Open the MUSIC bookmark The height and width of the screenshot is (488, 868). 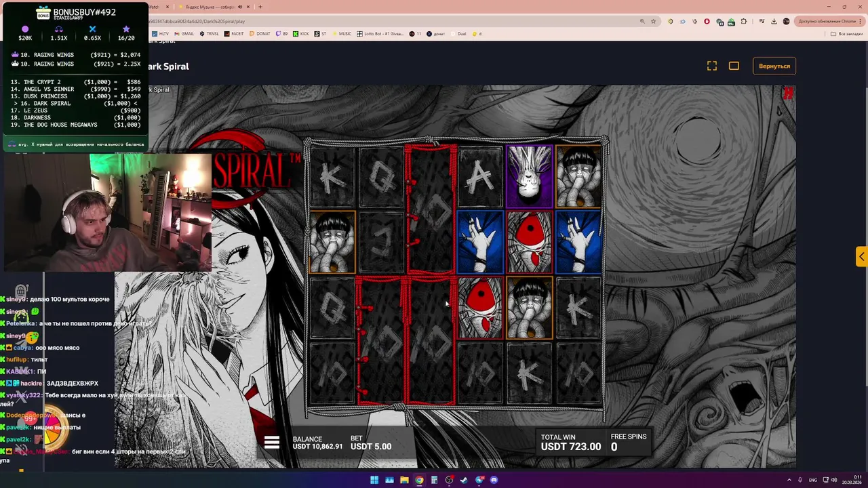342,33
